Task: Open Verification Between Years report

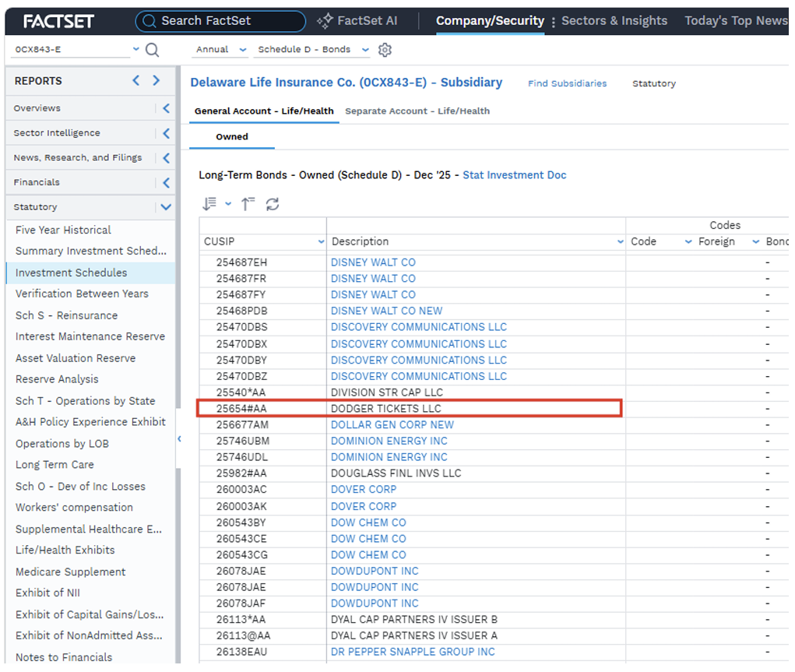Action: [82, 294]
